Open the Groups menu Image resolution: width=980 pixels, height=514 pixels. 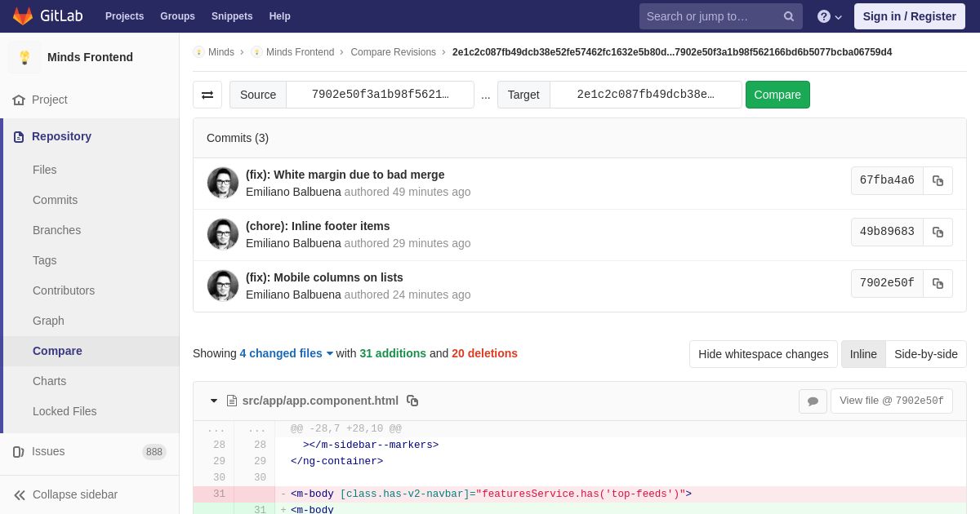coord(177,16)
